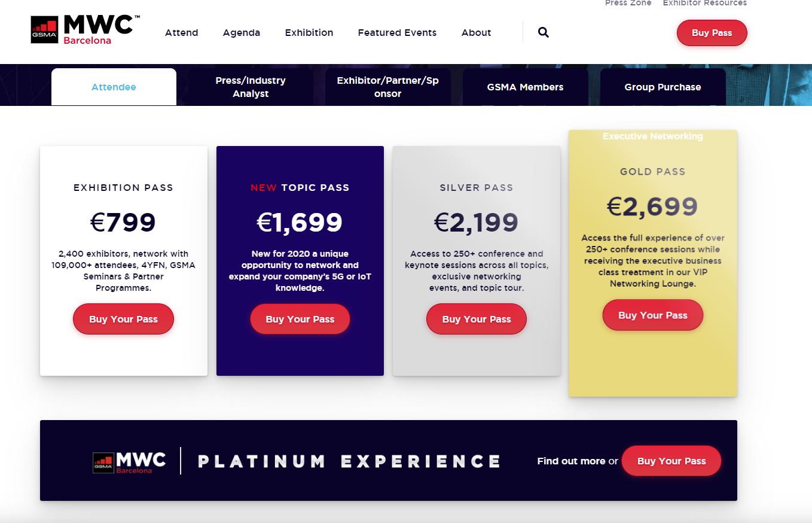Click the MWC logo in Platinum banner
This screenshot has width=812, height=523.
(x=130, y=462)
